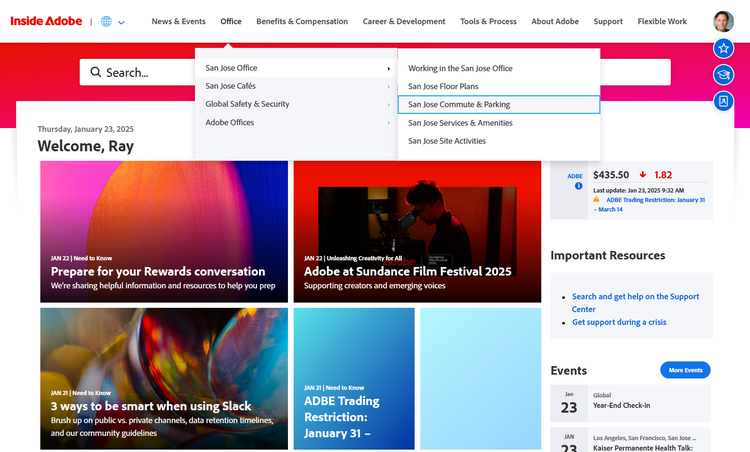Open Get support during a crisis link
Screen dimensions: 750x452
click(x=619, y=322)
